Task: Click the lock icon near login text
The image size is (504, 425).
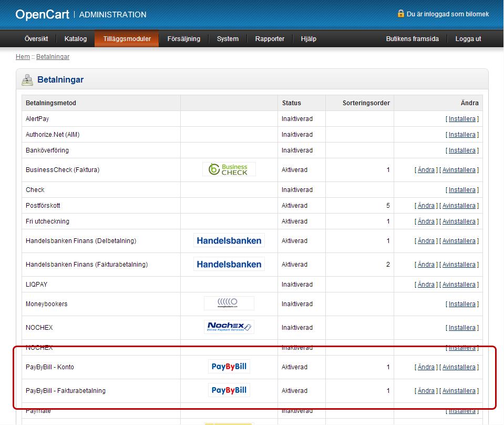Action: tap(400, 14)
